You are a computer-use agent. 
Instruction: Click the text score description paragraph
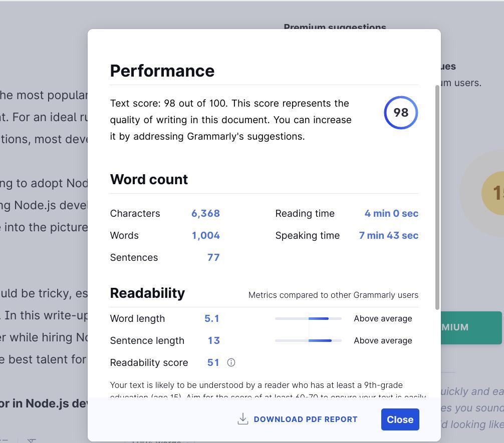(231, 120)
